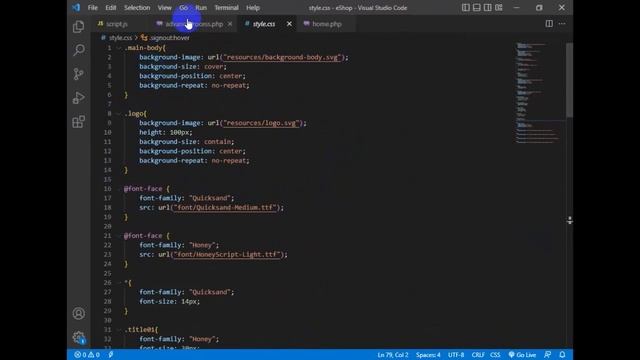This screenshot has height=360, width=640.
Task: Click line number 10 in the gutter
Action: point(107,132)
